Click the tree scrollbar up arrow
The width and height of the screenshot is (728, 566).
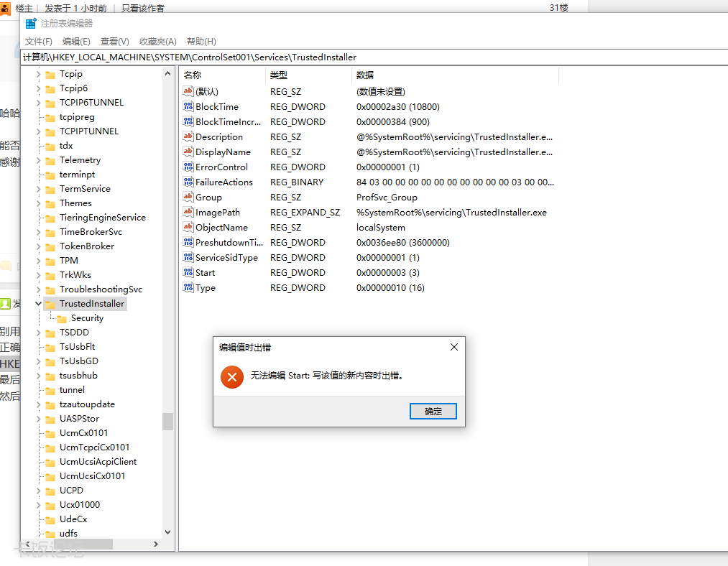tap(167, 74)
